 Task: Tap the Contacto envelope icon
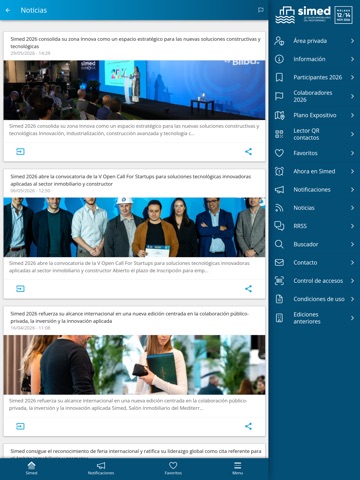tap(279, 263)
